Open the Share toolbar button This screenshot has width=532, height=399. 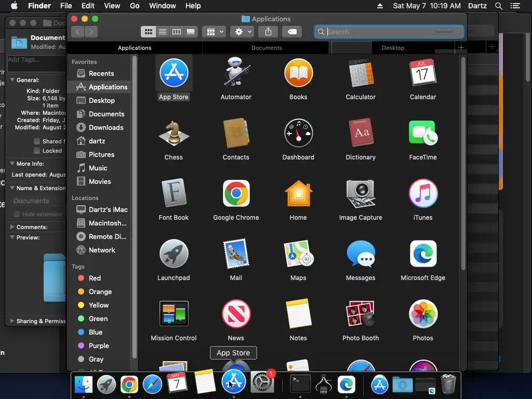point(268,32)
